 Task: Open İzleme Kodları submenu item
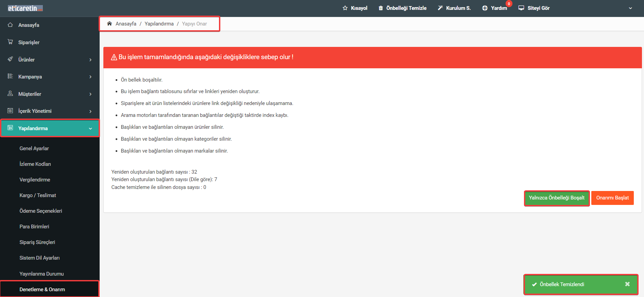click(35, 164)
